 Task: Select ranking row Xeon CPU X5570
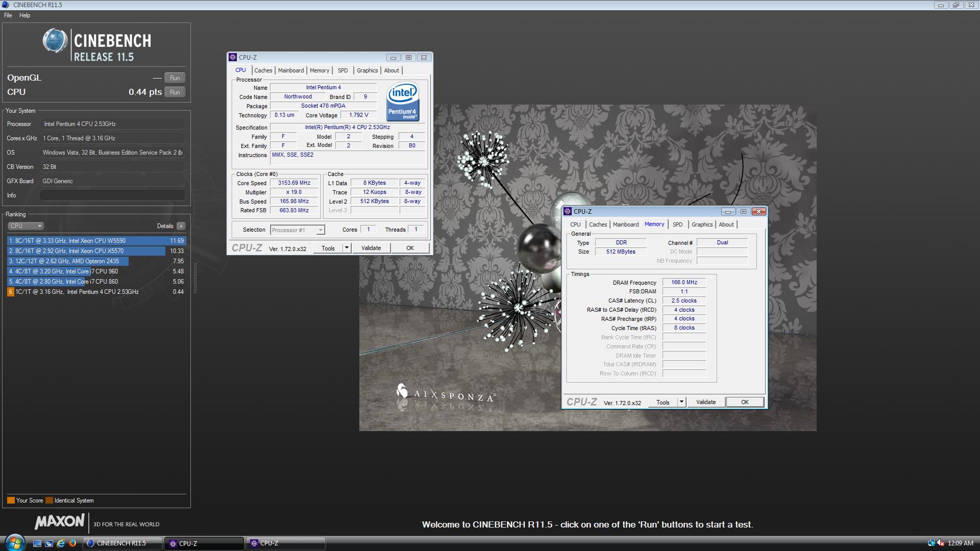point(96,251)
